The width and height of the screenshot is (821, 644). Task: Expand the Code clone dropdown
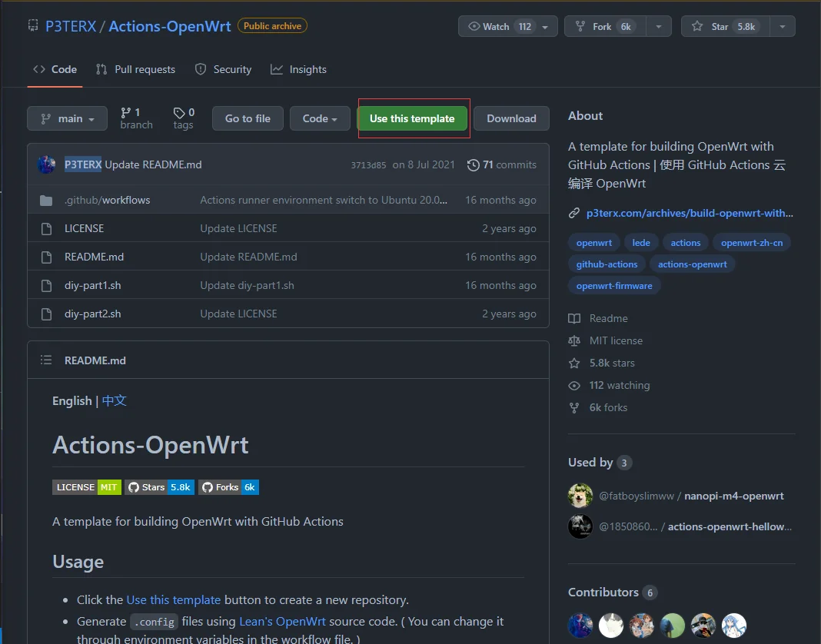(320, 118)
